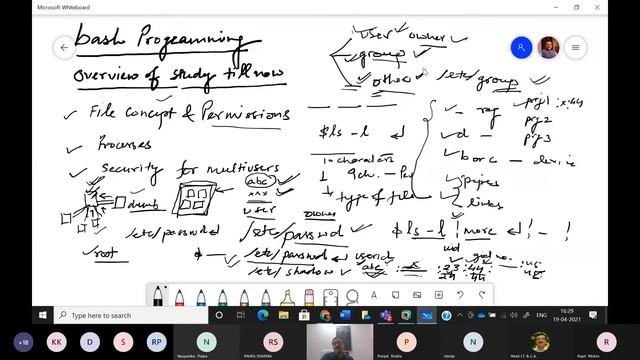Select participant avatar S
The height and width of the screenshot is (360, 640).
[x=123, y=342]
